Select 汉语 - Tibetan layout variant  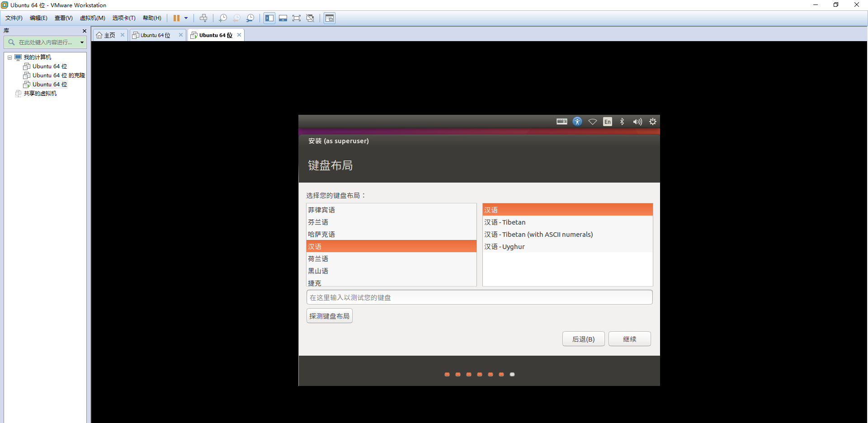coord(568,222)
